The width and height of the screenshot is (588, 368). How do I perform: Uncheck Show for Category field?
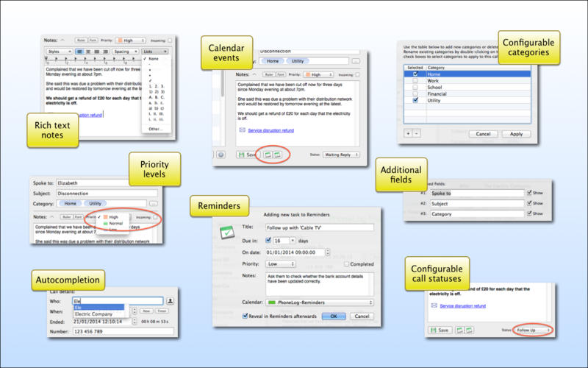point(529,213)
